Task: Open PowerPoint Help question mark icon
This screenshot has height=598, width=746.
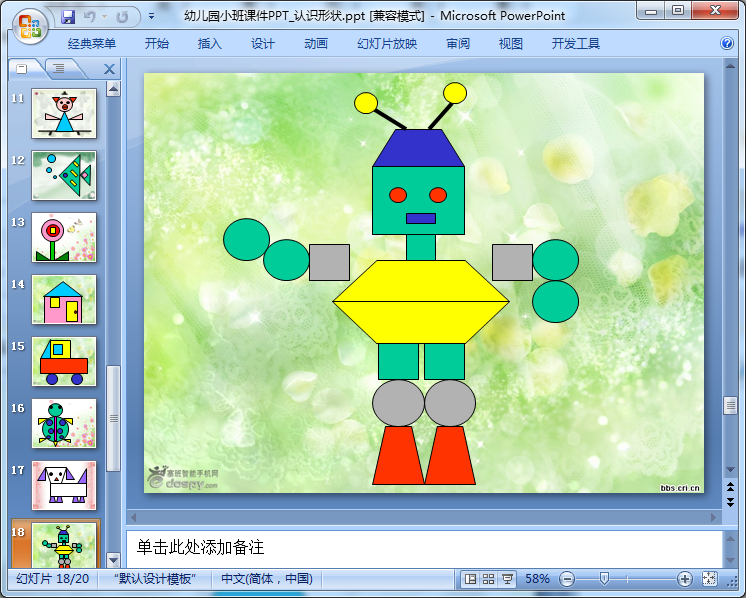Action: tap(727, 43)
